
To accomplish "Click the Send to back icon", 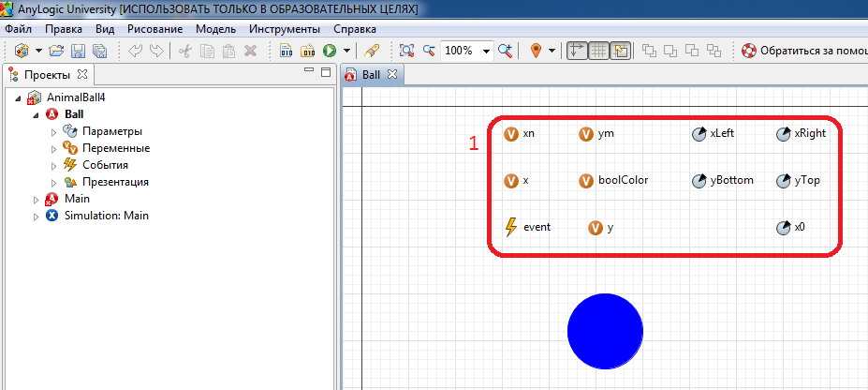I will pos(714,51).
